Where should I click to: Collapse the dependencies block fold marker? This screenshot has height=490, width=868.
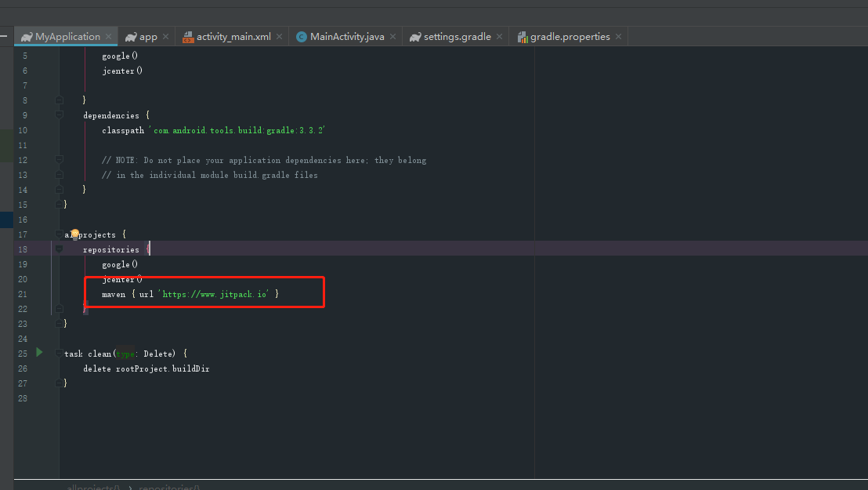pyautogui.click(x=59, y=114)
